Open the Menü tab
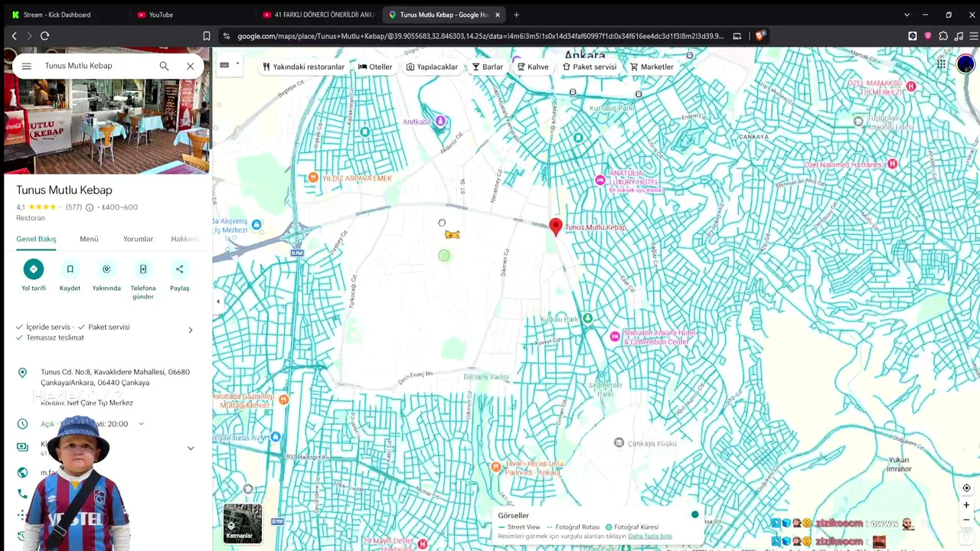The height and width of the screenshot is (551, 980). click(x=89, y=239)
